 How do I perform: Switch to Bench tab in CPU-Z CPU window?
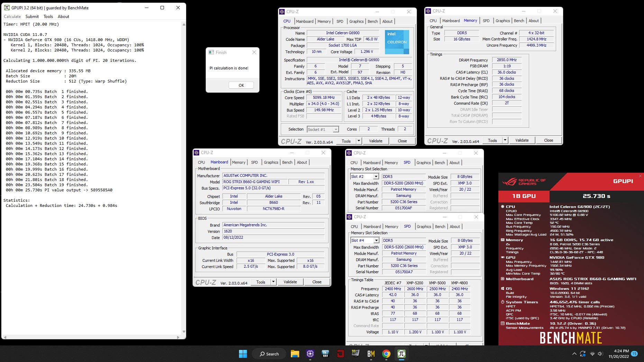coord(372,21)
